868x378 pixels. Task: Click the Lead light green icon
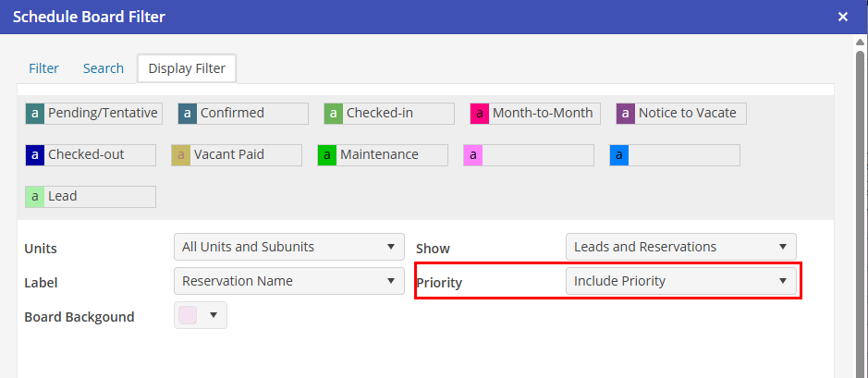click(x=35, y=197)
